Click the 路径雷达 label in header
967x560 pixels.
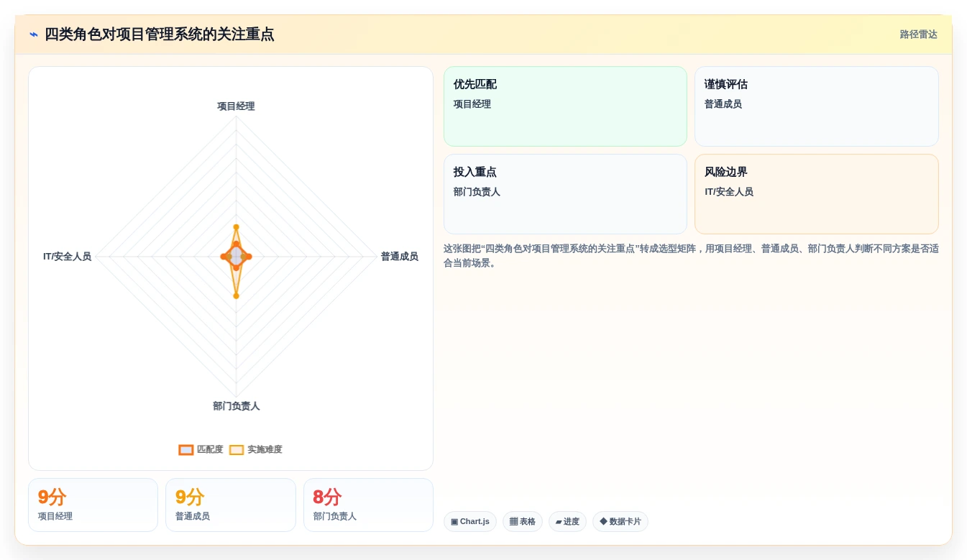tap(918, 35)
